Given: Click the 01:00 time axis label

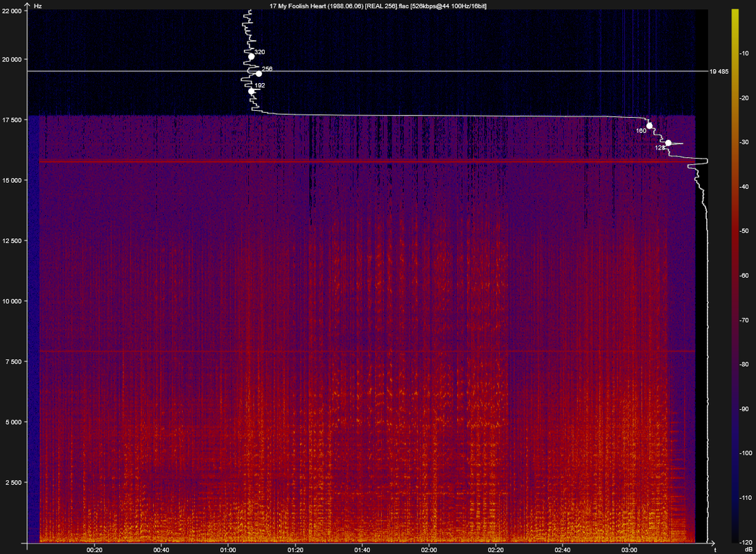Looking at the screenshot, I should point(228,550).
